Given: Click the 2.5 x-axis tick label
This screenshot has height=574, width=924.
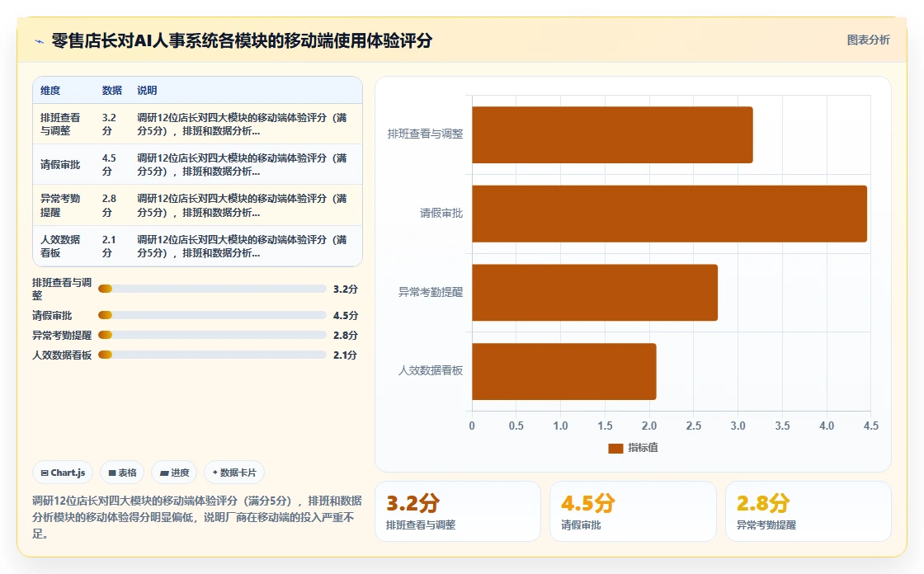Looking at the screenshot, I should 694,426.
